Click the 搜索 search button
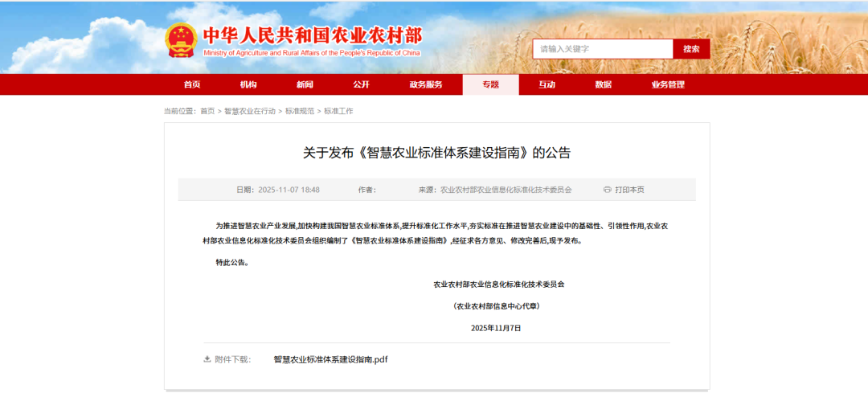 pyautogui.click(x=691, y=49)
